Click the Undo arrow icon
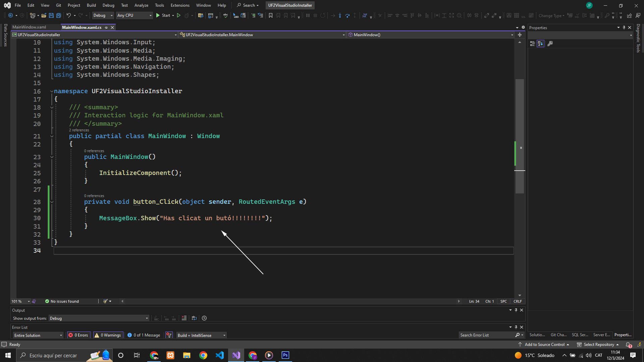Viewport: 644px width, 362px height. 68,15
